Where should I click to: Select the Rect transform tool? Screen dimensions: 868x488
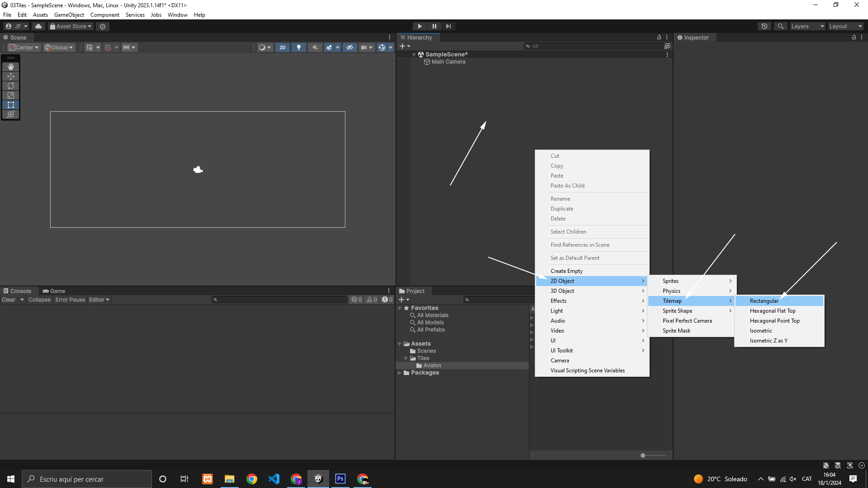11,105
